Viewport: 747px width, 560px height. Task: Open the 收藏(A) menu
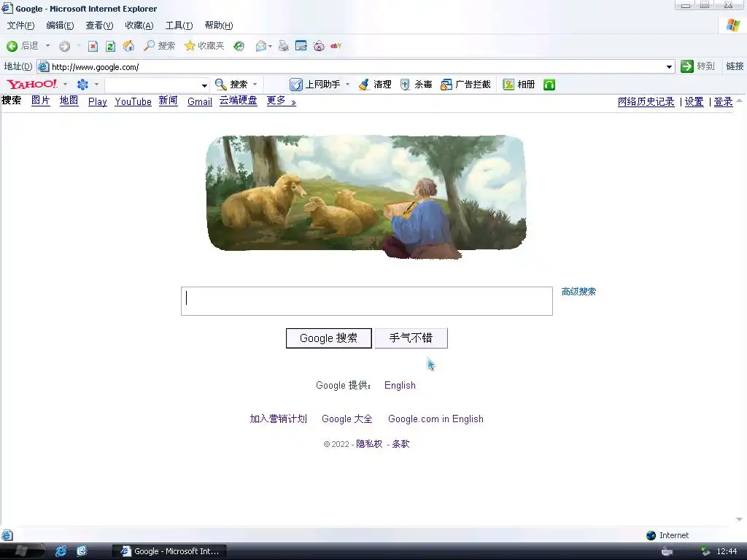point(139,26)
